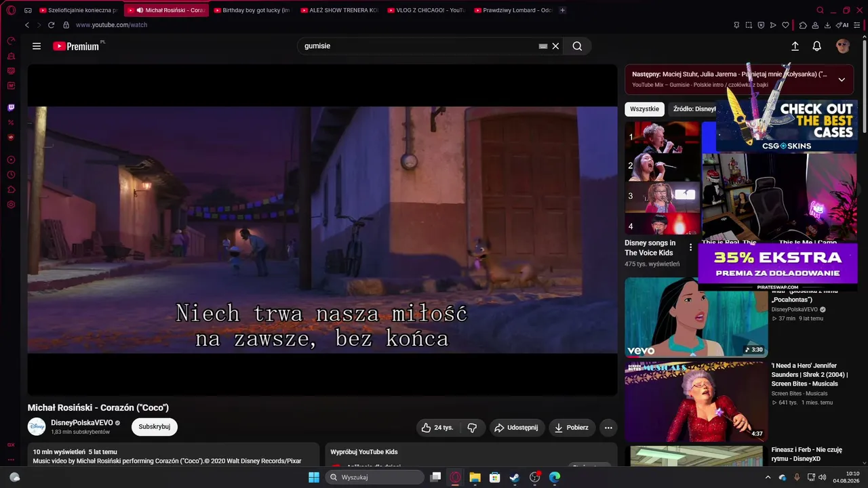Image resolution: width=868 pixels, height=488 pixels.
Task: Click the YouTube search magnifier button
Action: click(577, 46)
